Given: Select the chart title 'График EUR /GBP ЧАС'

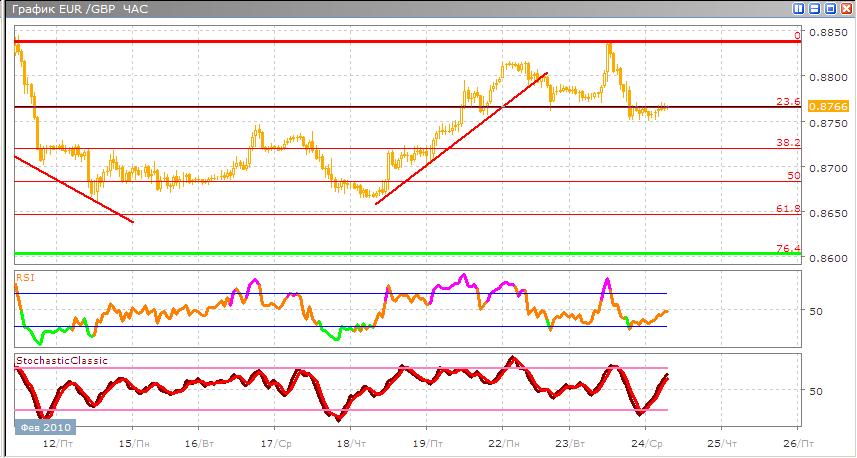Looking at the screenshot, I should tap(80, 9).
